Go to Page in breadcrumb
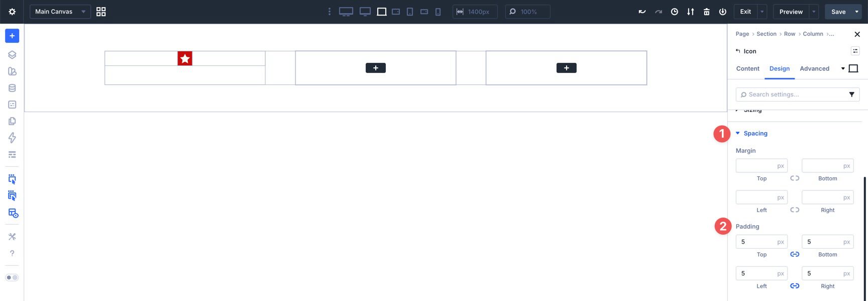Screen dimensions: 868x301 tap(742, 34)
